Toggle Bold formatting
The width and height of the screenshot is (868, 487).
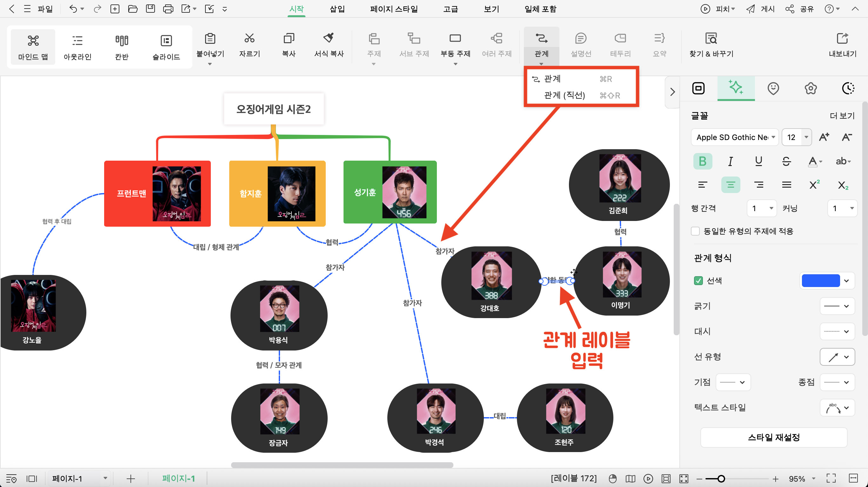click(703, 162)
